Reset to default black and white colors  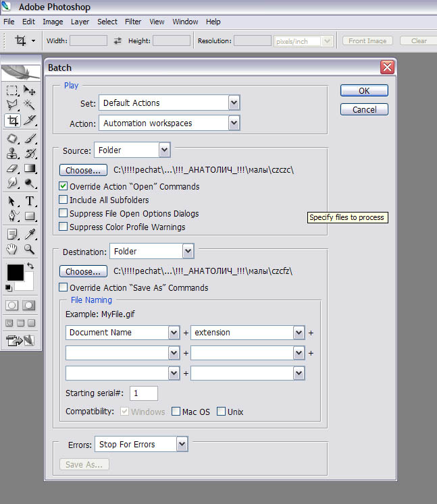[x=9, y=288]
